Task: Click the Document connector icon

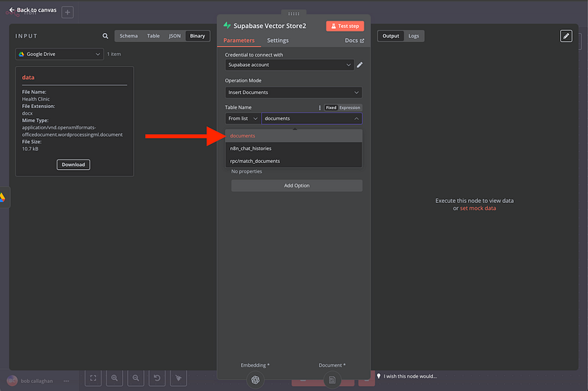Action: (331, 379)
